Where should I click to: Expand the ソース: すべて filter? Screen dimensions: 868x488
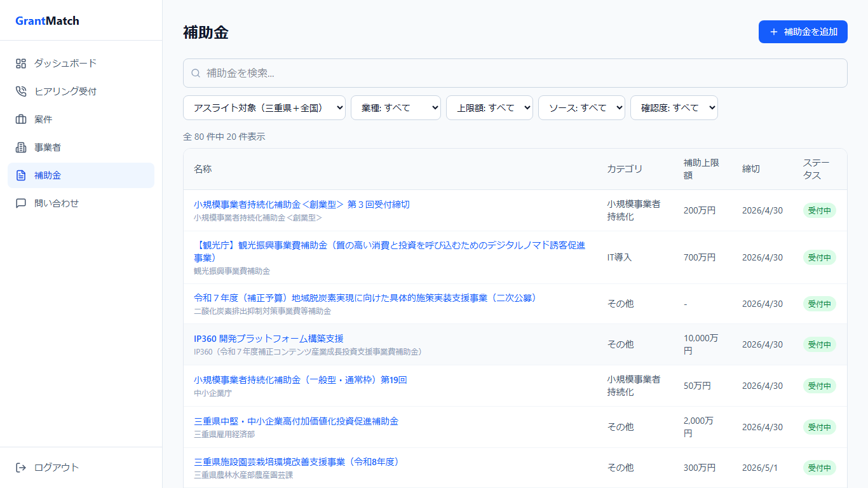(x=581, y=107)
